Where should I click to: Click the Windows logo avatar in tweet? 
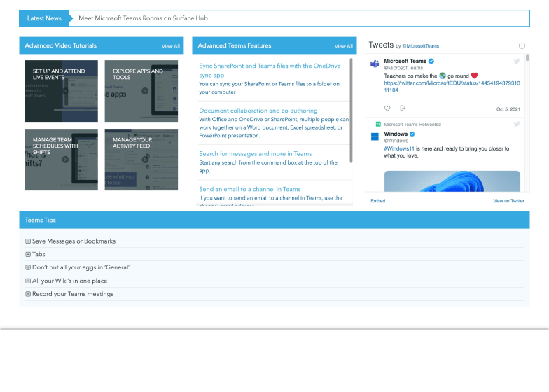coord(375,136)
